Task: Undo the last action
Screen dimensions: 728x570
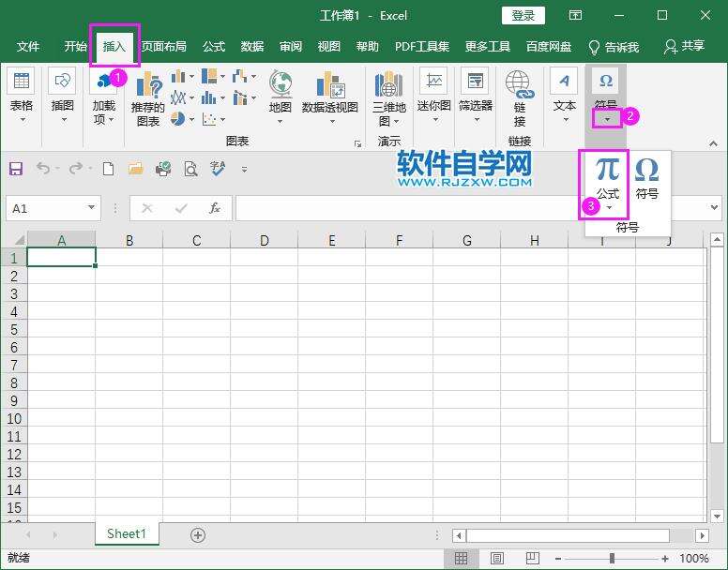Action: [x=43, y=168]
